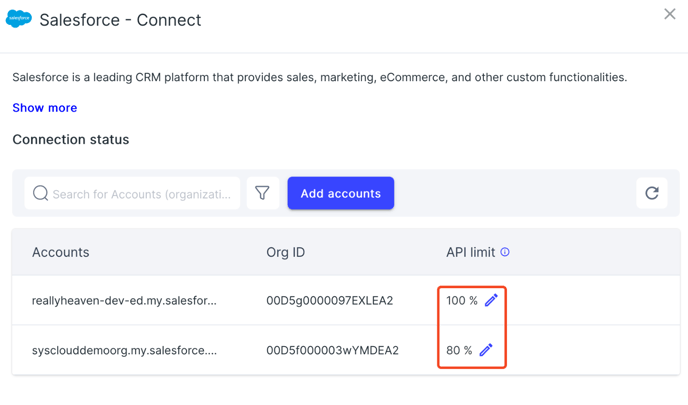Open the API limit info tooltip icon
This screenshot has width=688, height=405.
coord(505,252)
